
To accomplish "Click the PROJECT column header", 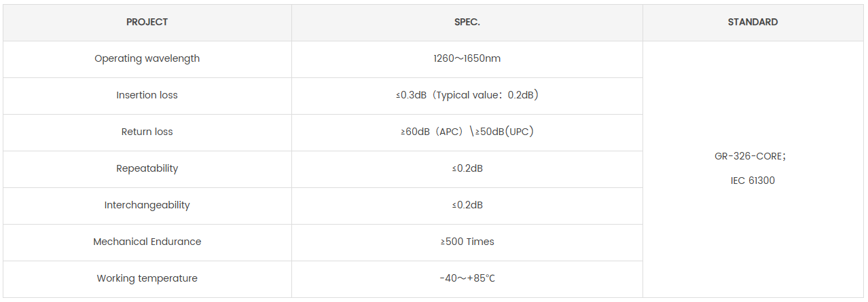I will (x=147, y=22).
